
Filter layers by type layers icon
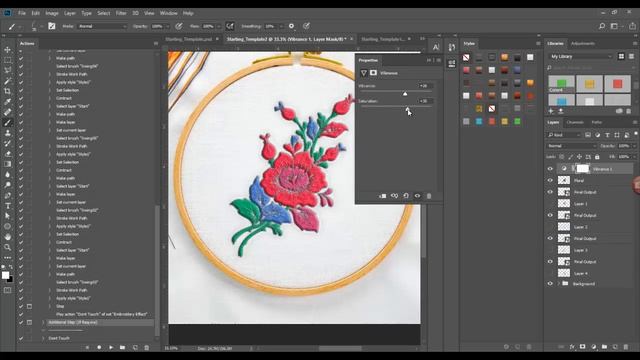click(x=607, y=135)
